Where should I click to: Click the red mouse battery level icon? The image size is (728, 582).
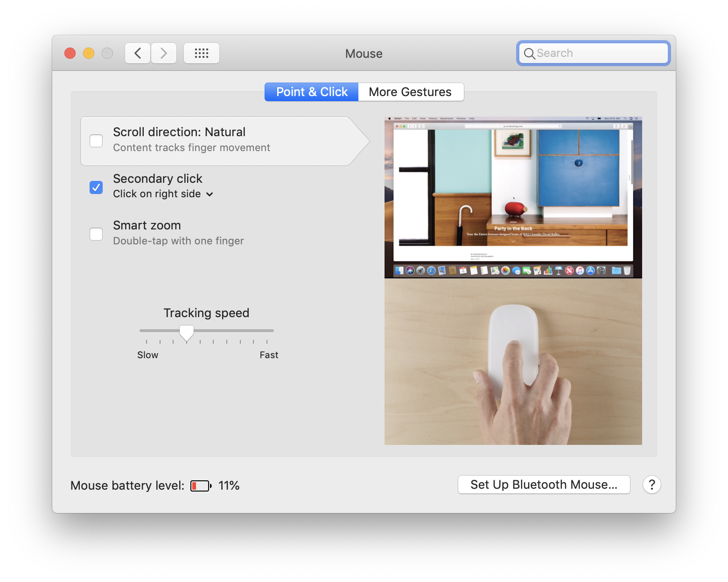(x=201, y=486)
